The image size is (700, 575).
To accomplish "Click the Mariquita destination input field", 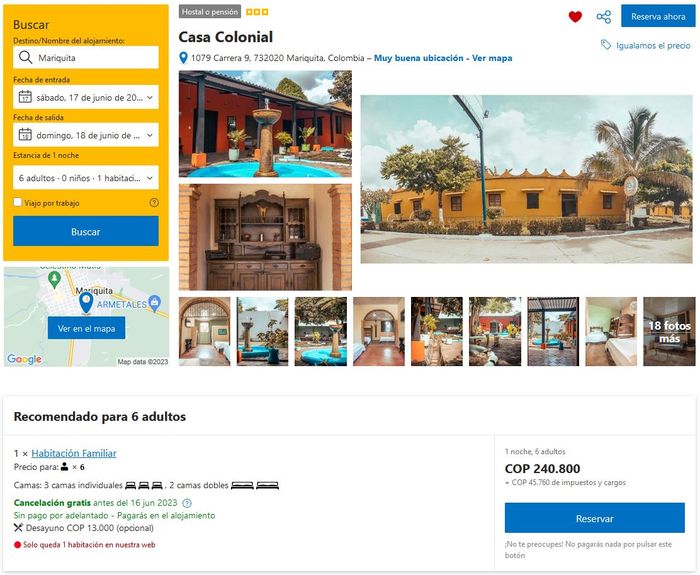I will click(86, 57).
